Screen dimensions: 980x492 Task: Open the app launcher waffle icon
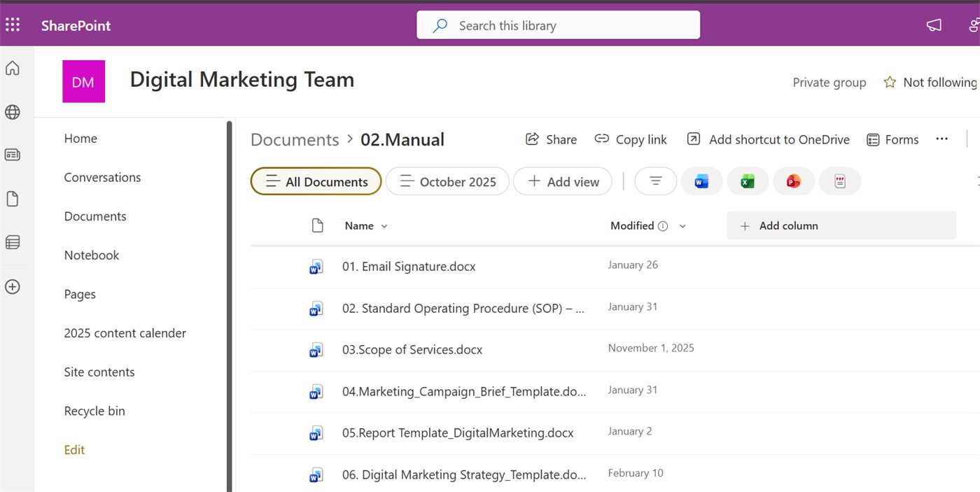tap(13, 26)
